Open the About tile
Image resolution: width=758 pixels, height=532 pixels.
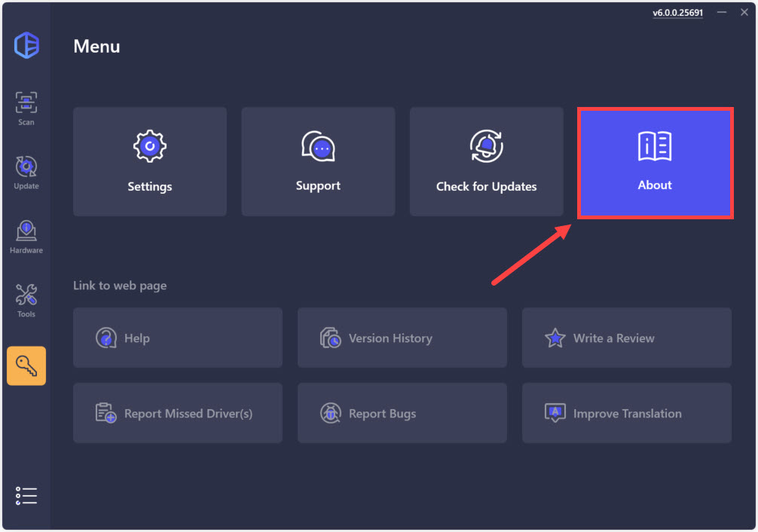tap(655, 163)
